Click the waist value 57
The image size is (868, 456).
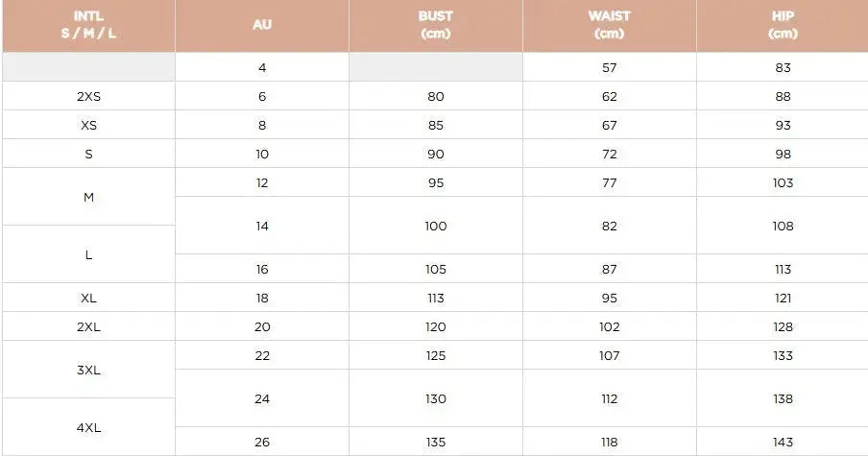[x=610, y=68]
